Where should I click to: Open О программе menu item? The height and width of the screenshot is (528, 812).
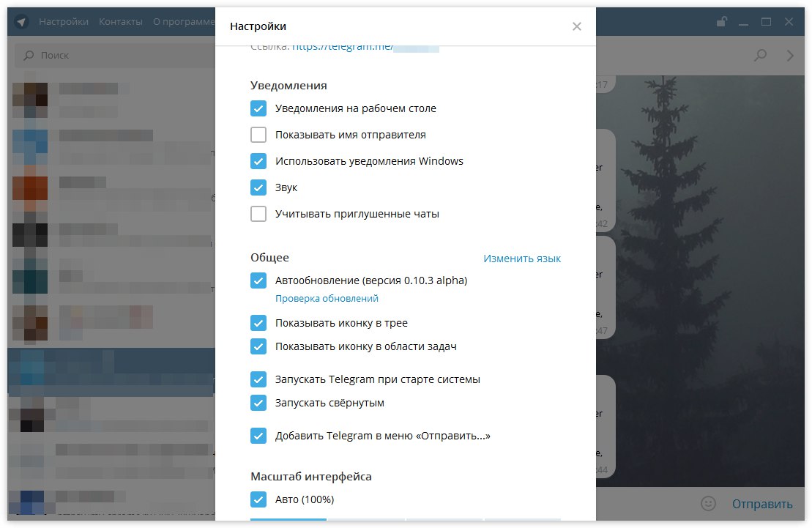coord(183,22)
